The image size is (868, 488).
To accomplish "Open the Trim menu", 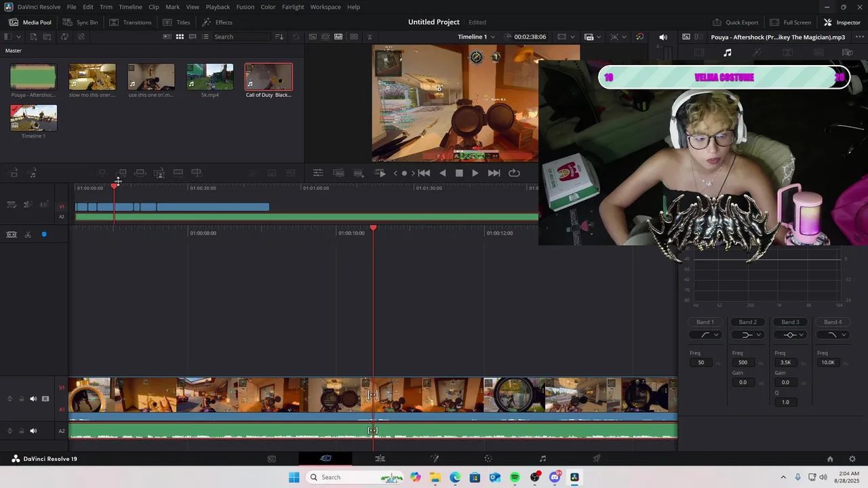I will point(106,7).
